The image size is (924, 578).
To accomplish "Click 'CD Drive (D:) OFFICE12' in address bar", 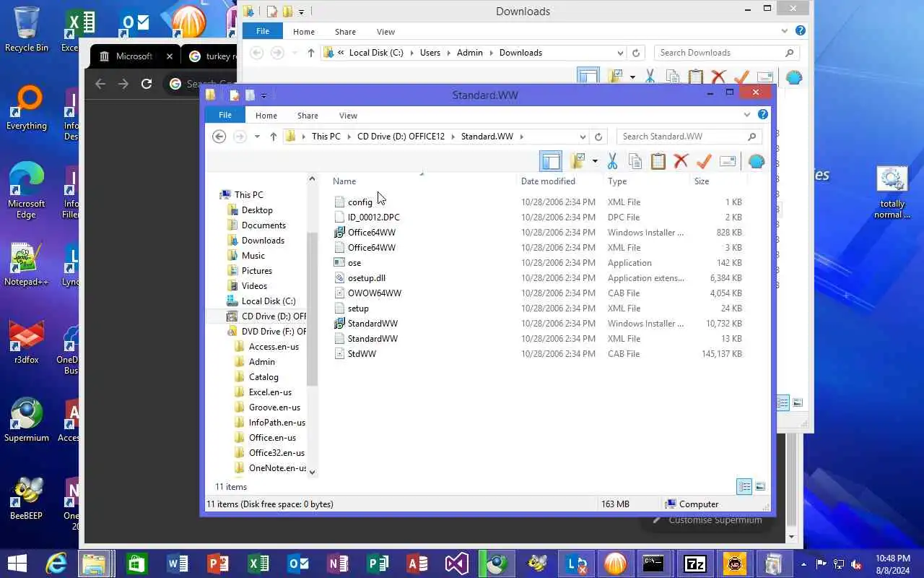I will [401, 137].
